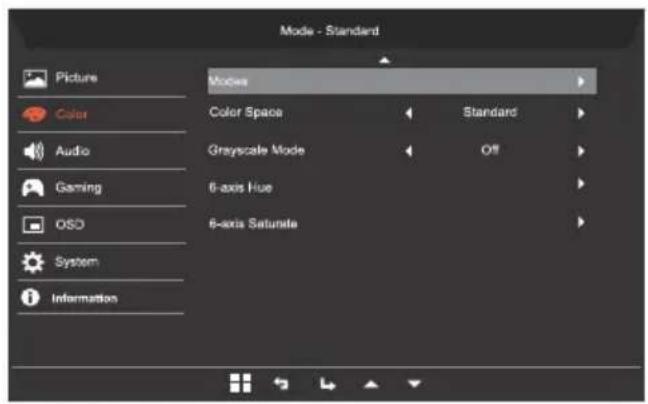
Task: Click the System gear icon
Action: [33, 262]
